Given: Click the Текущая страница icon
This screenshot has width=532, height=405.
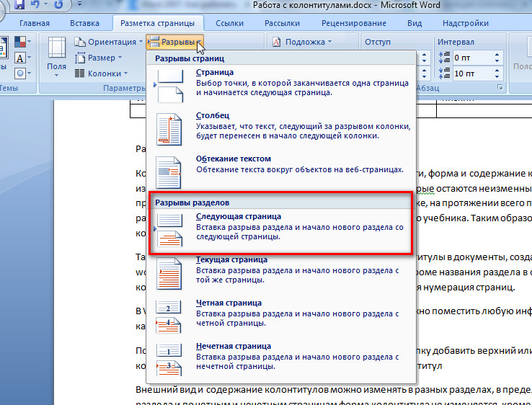Looking at the screenshot, I should (x=169, y=273).
